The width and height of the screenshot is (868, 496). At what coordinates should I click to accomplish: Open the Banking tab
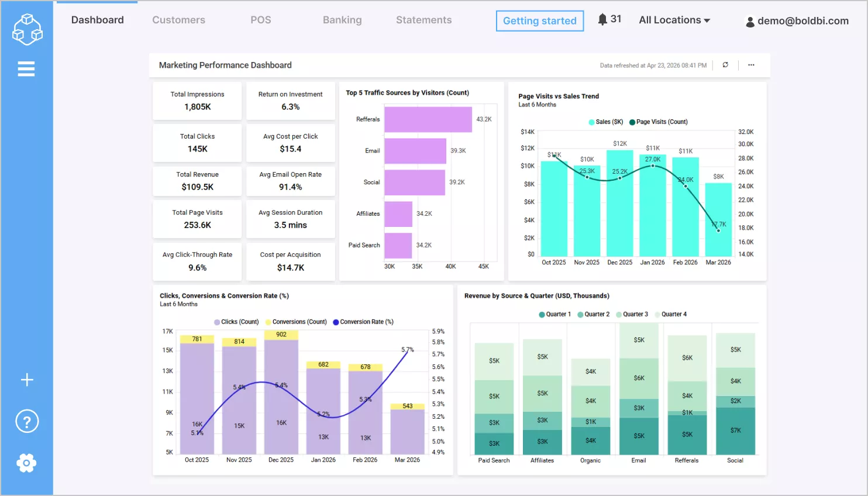tap(342, 20)
